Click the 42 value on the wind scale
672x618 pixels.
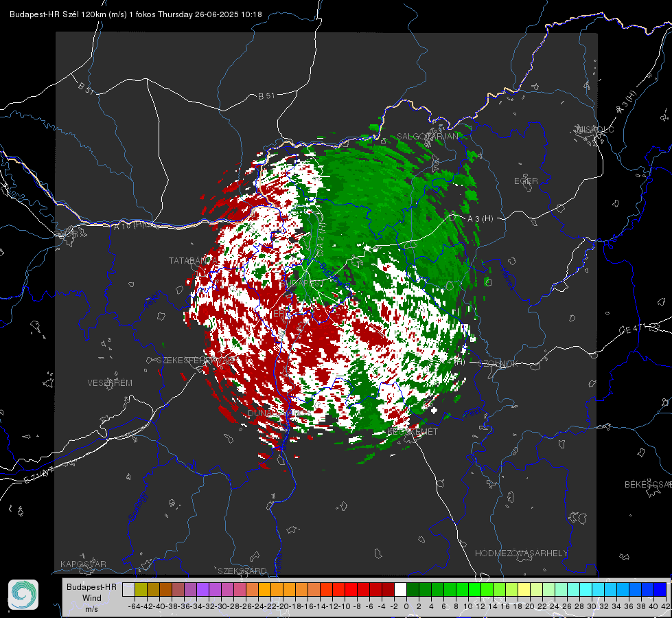tap(666, 606)
